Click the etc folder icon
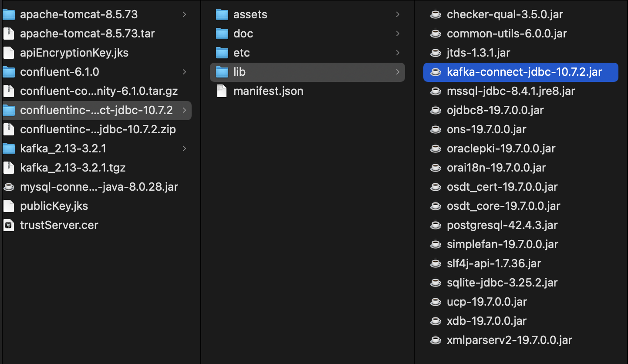628x364 pixels. coord(222,53)
